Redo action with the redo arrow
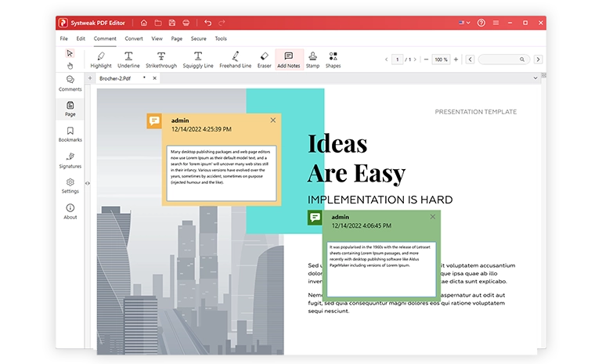Viewport: 602px width, 364px height. 222,23
